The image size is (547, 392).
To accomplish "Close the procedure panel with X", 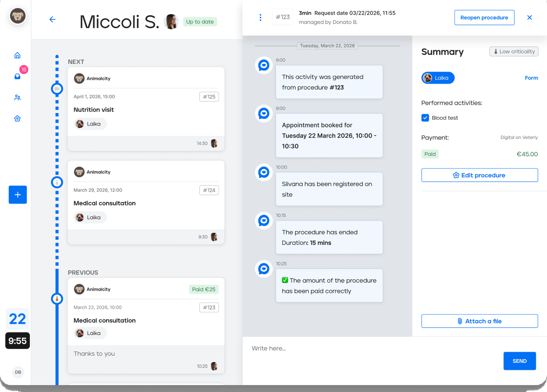I will coord(530,17).
